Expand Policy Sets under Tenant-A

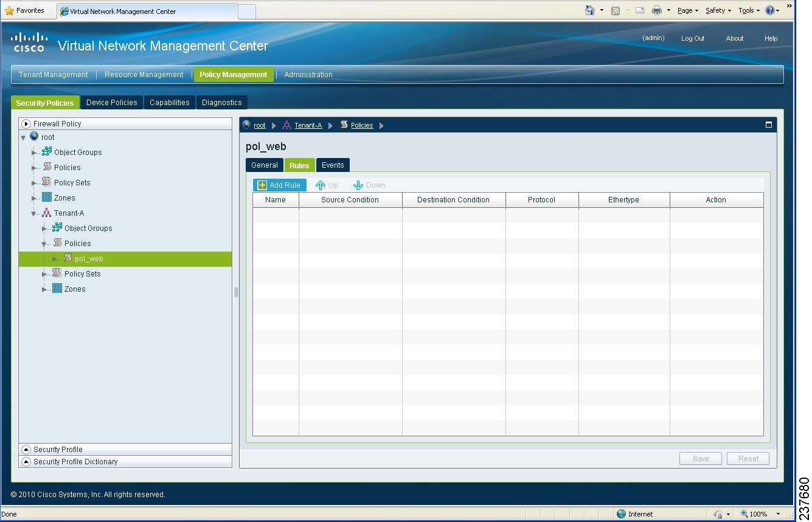[44, 273]
